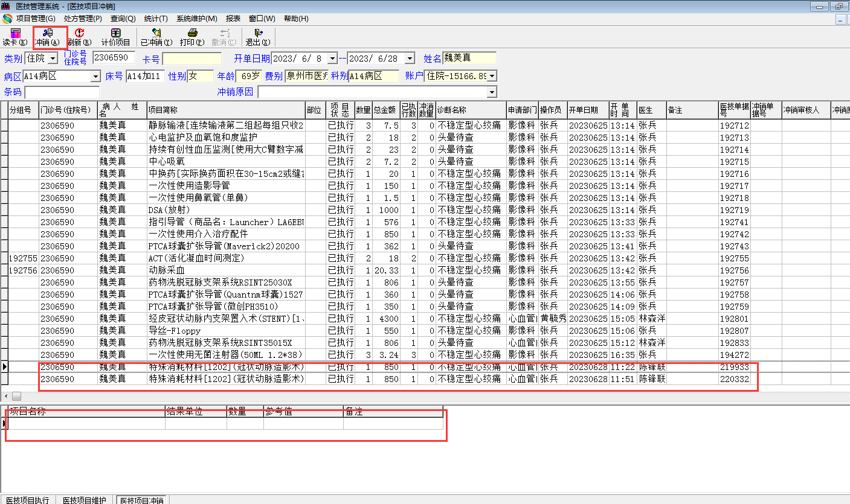
Task: Click the 医技单据号 column header
Action: coord(734,110)
